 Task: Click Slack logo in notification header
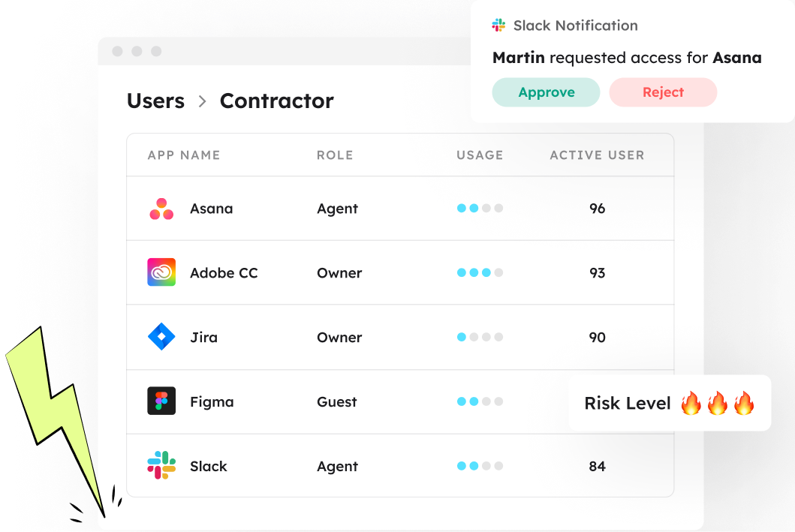pos(498,25)
